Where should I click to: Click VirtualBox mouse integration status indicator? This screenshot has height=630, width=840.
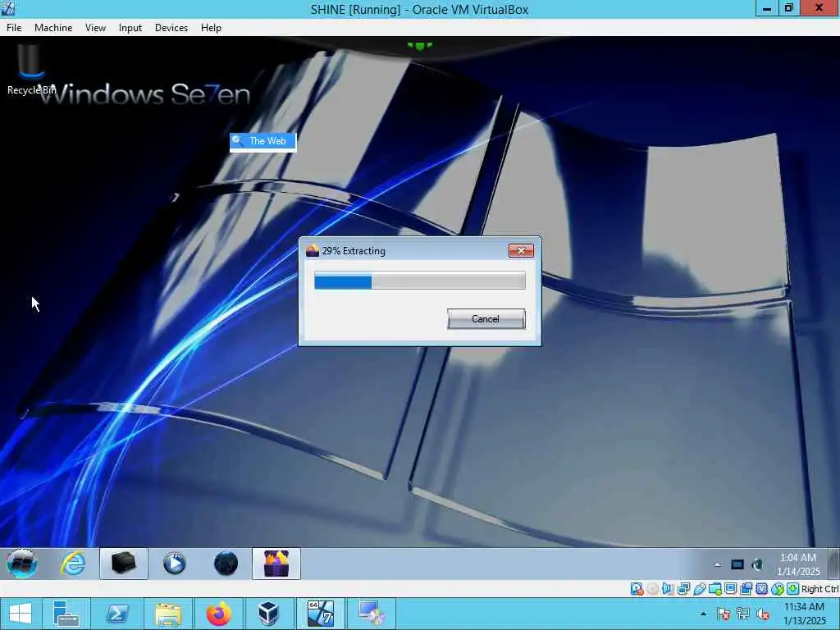[778, 589]
